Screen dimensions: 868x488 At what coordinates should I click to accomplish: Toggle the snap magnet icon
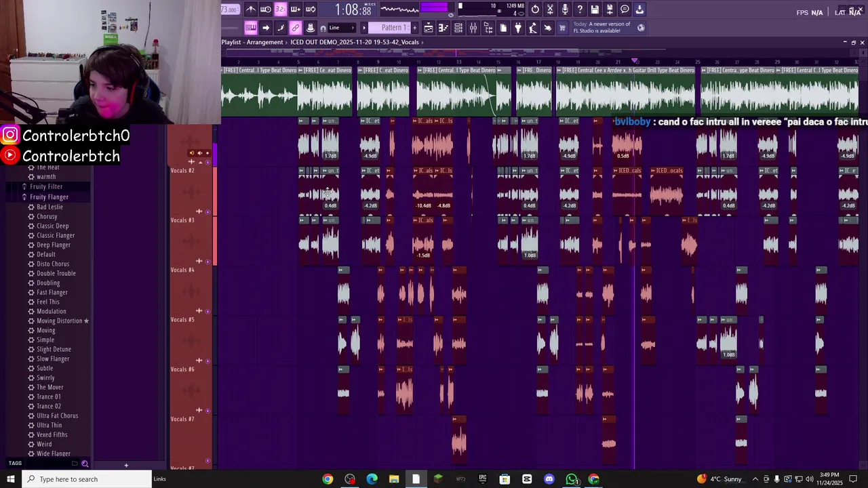click(323, 28)
